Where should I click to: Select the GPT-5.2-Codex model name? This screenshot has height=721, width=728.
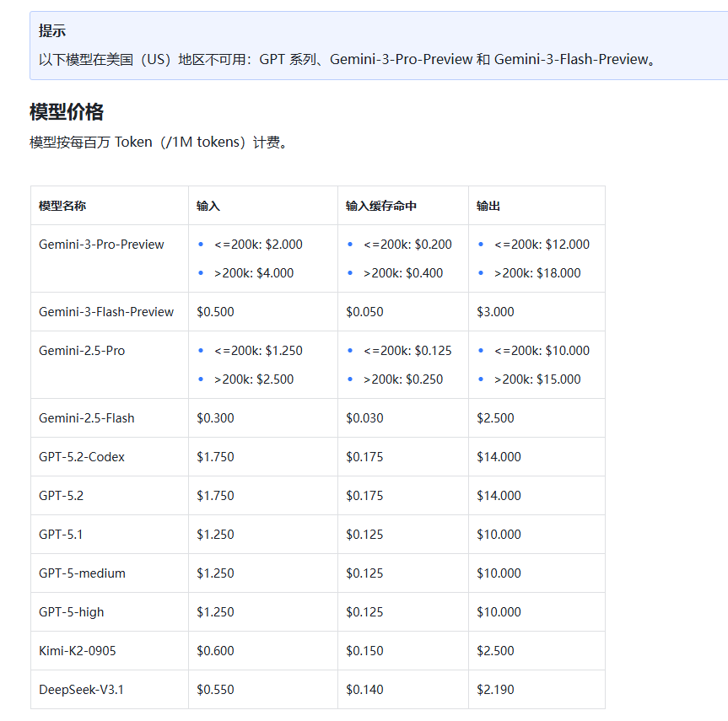[x=82, y=457]
